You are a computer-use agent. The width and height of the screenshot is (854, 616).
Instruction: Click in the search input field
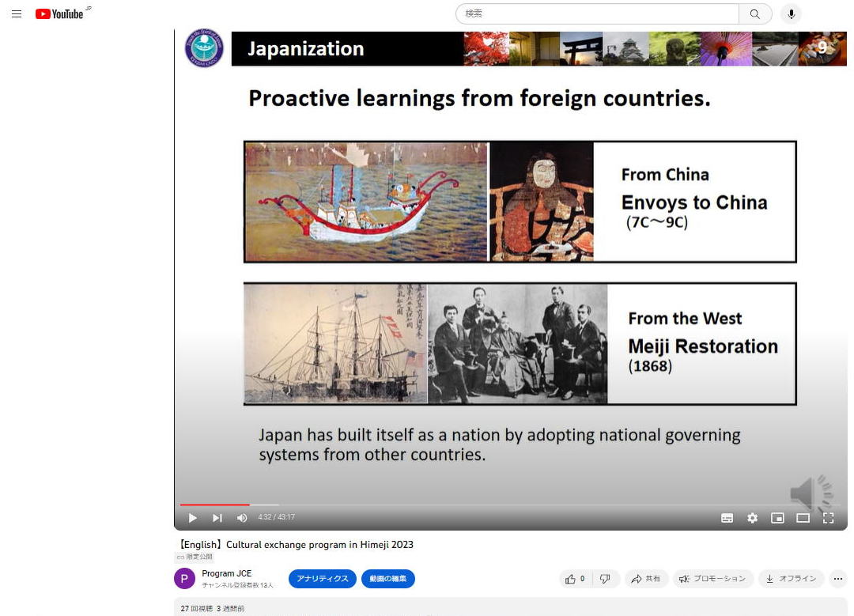(x=597, y=14)
